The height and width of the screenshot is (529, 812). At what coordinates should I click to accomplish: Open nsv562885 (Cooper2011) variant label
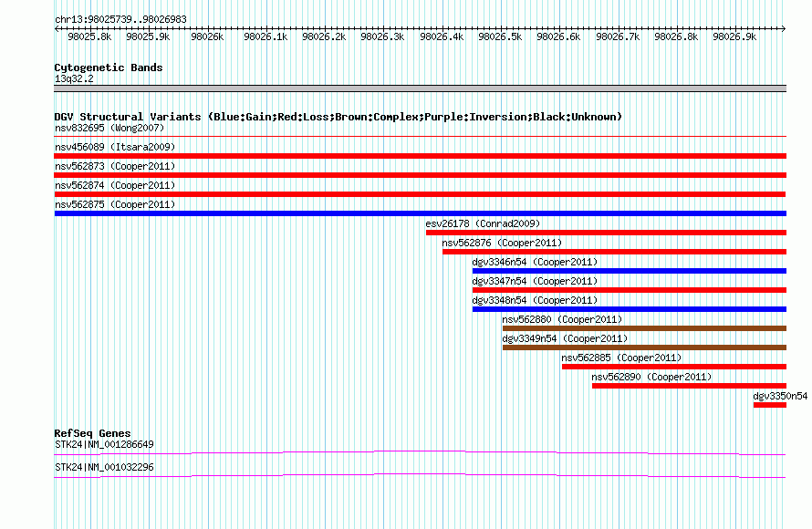tap(621, 358)
